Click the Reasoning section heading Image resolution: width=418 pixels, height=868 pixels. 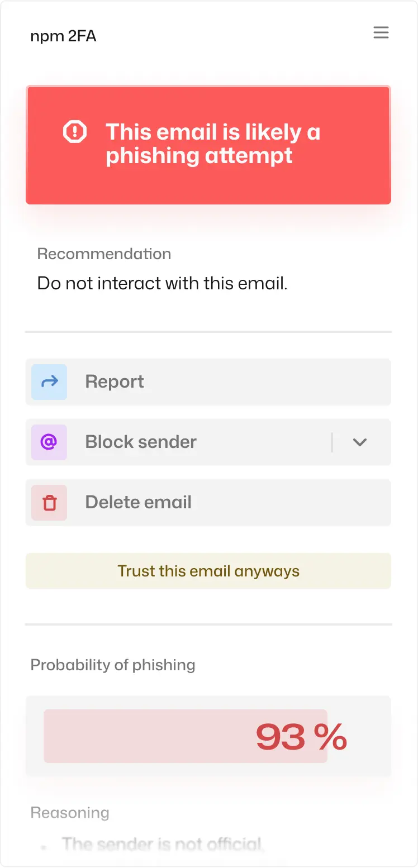coord(70,813)
